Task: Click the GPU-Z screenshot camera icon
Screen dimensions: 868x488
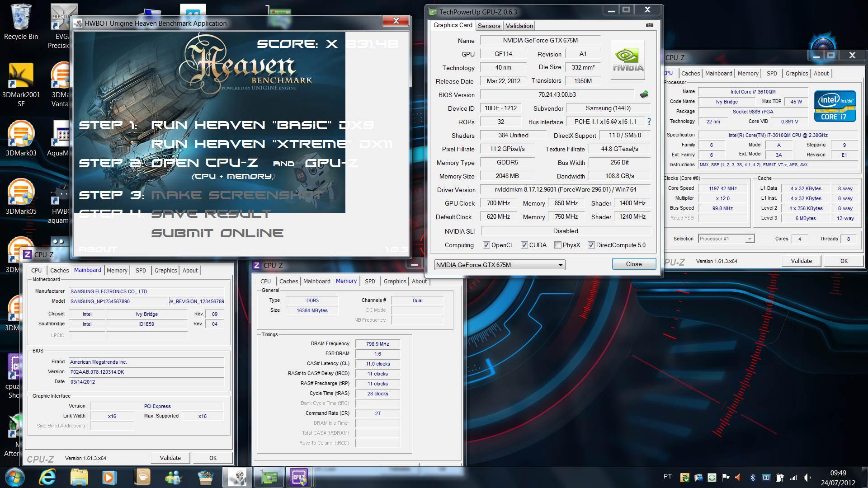Action: (x=650, y=25)
